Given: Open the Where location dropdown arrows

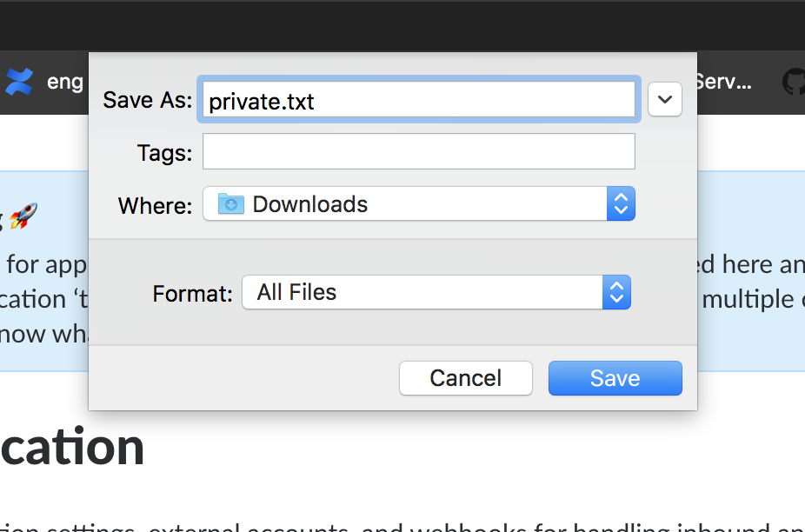Looking at the screenshot, I should point(621,204).
